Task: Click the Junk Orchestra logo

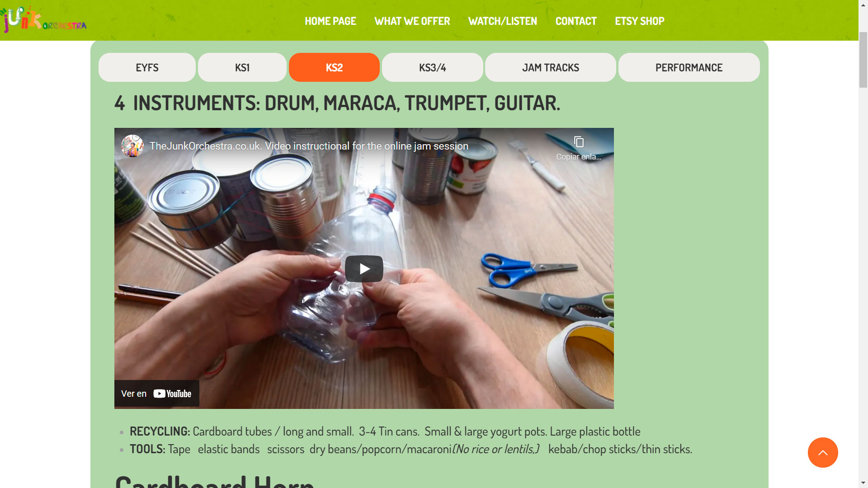Action: [x=43, y=20]
